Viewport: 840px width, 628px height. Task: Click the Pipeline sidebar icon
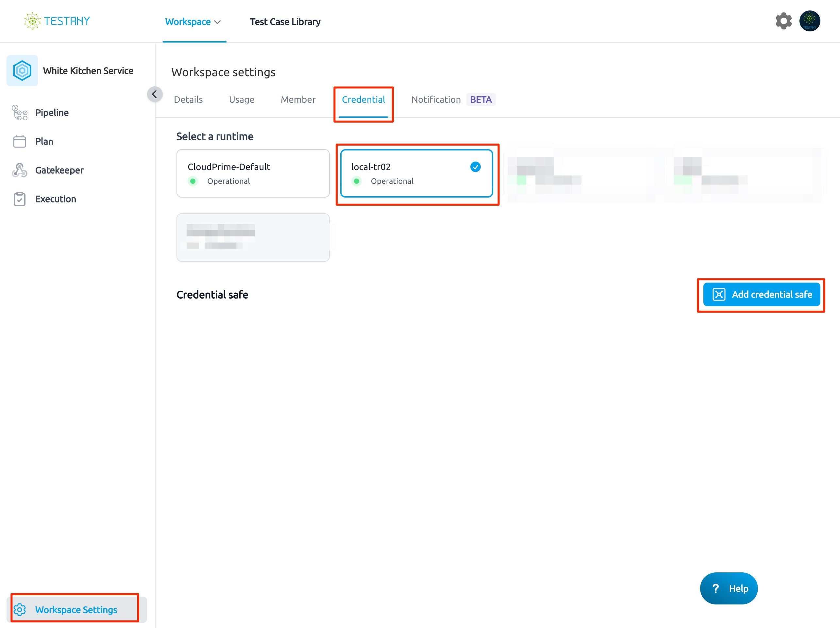point(19,113)
